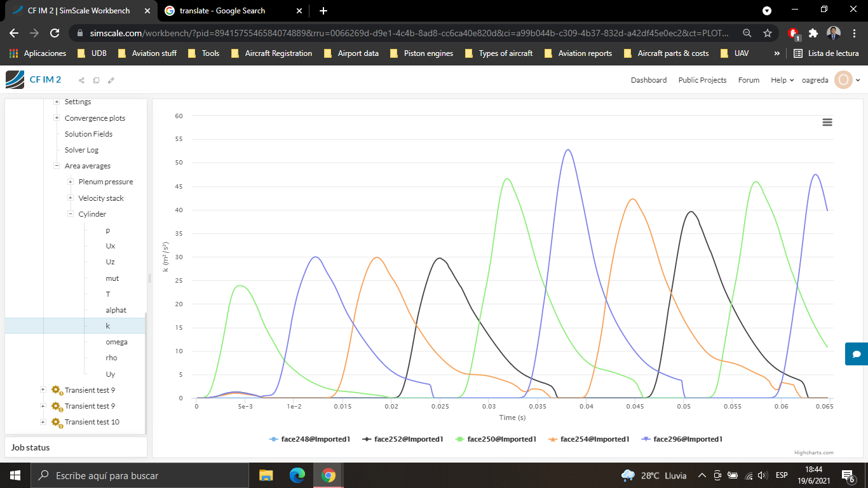Viewport: 868px width, 488px height.
Task: Open the taskbar notification center icon
Action: pyautogui.click(x=848, y=475)
